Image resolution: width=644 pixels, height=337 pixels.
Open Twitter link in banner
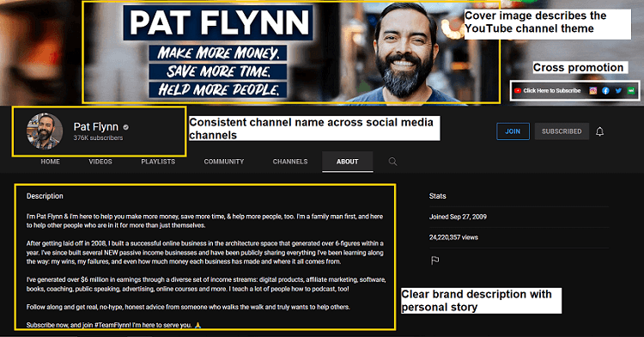pyautogui.click(x=618, y=91)
